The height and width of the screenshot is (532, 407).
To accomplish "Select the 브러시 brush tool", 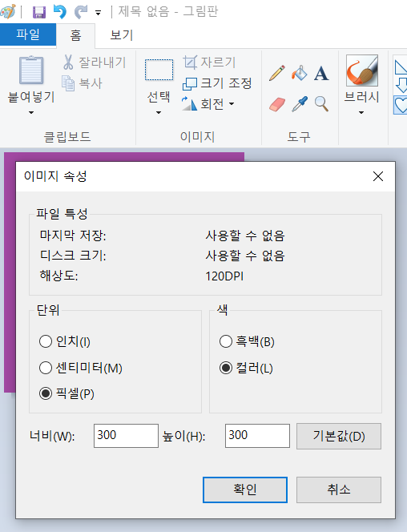I will click(361, 71).
